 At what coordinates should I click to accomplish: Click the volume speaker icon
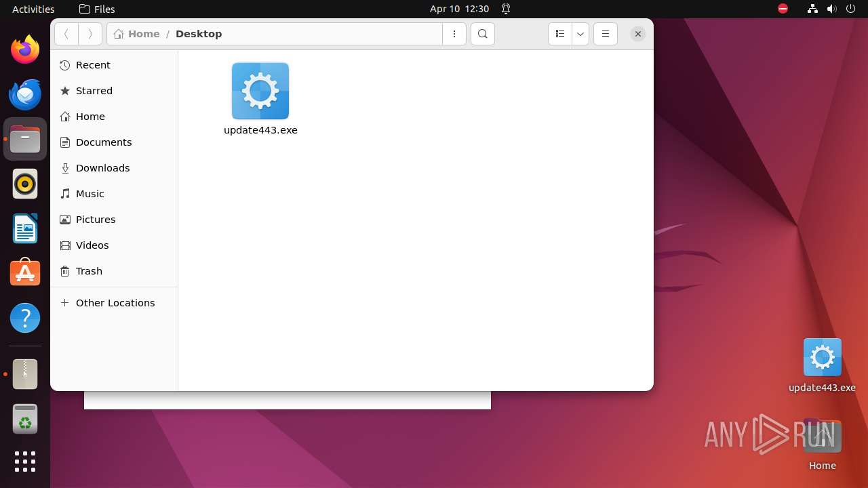(832, 9)
